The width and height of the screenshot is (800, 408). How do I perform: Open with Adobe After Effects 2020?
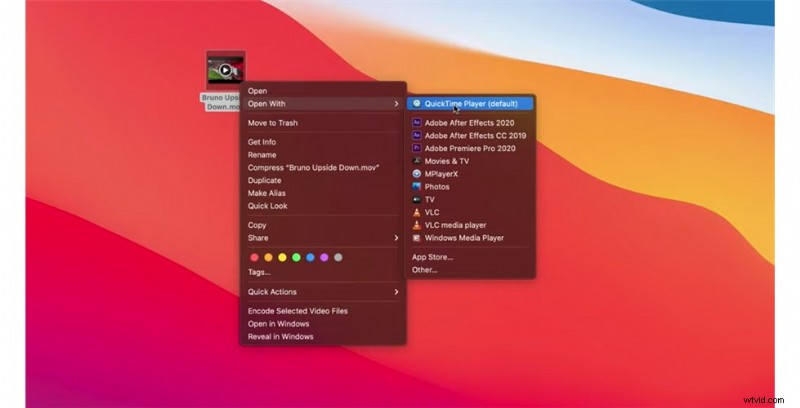470,122
